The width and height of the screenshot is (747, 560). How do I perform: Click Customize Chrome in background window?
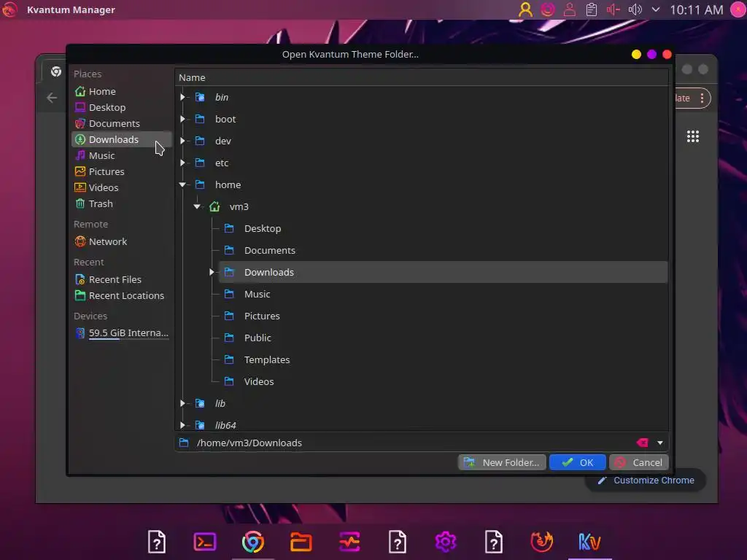point(646,481)
